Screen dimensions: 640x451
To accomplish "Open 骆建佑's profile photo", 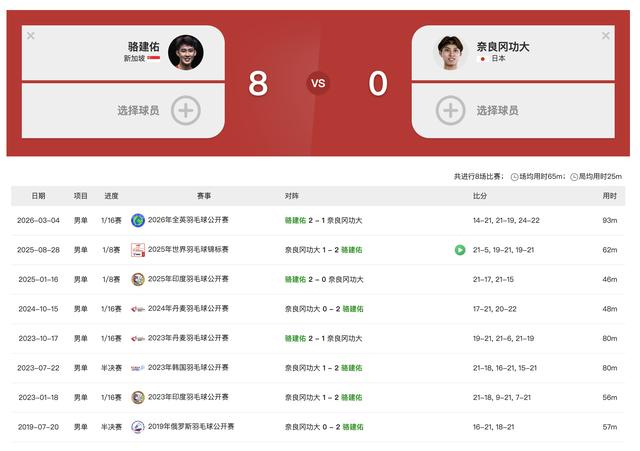I will [186, 53].
